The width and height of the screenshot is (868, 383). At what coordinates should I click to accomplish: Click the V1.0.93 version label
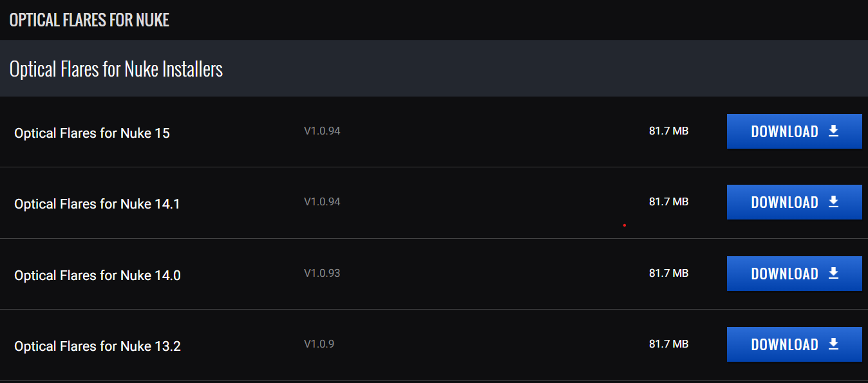pyautogui.click(x=322, y=273)
